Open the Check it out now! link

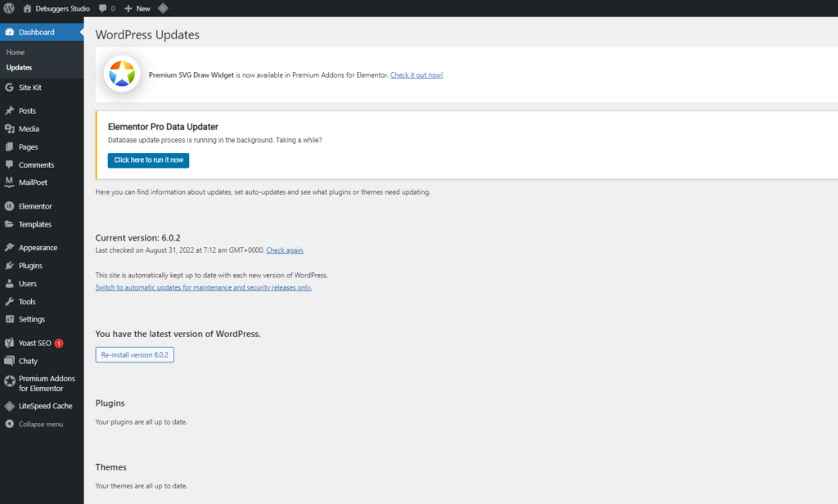tap(417, 74)
